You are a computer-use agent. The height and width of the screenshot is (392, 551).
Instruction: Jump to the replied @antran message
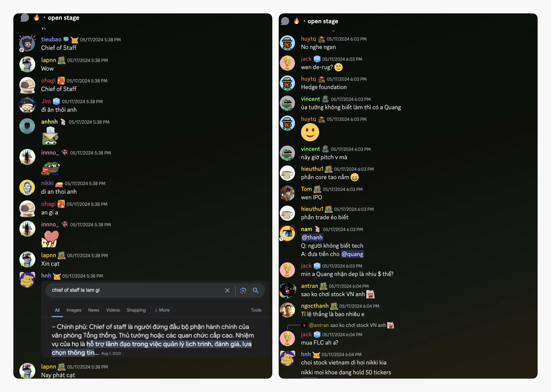(347, 325)
